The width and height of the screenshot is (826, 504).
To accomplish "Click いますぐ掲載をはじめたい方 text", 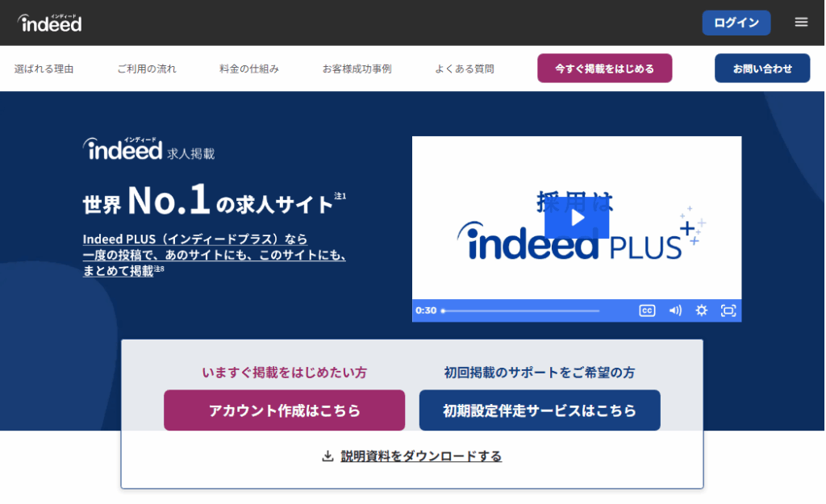I will (x=285, y=373).
